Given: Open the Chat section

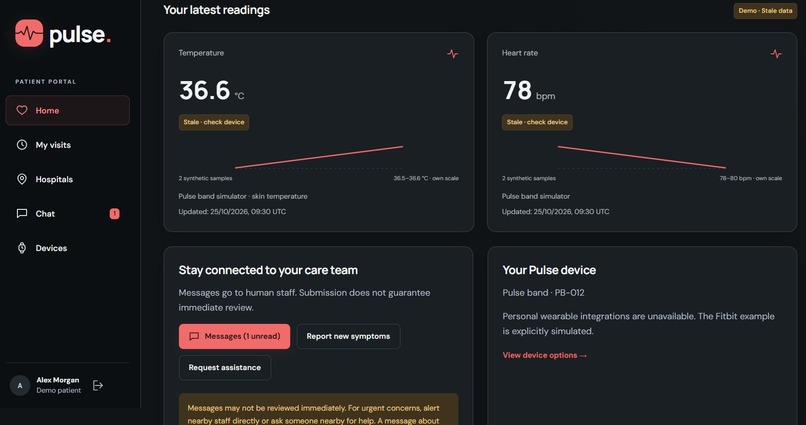Looking at the screenshot, I should coord(67,213).
